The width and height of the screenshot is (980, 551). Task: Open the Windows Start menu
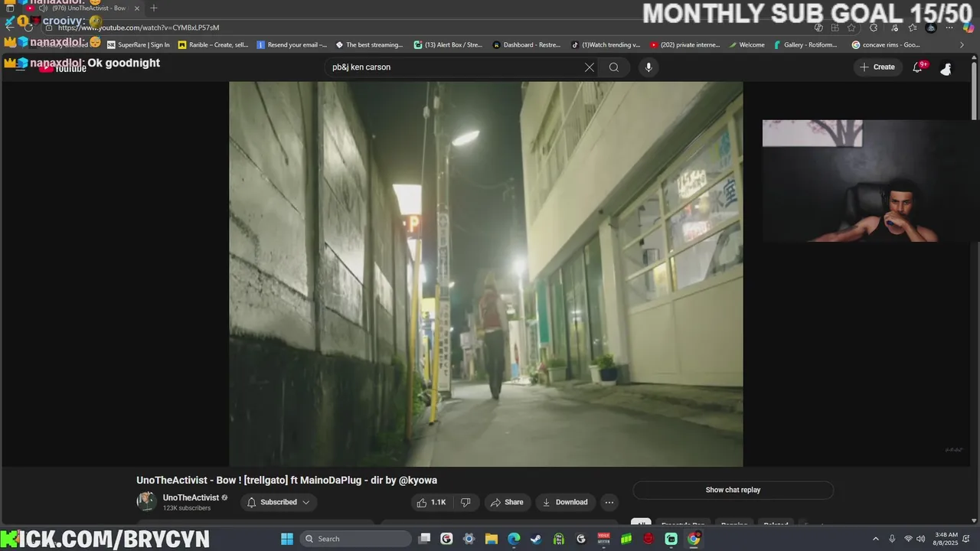pos(286,539)
